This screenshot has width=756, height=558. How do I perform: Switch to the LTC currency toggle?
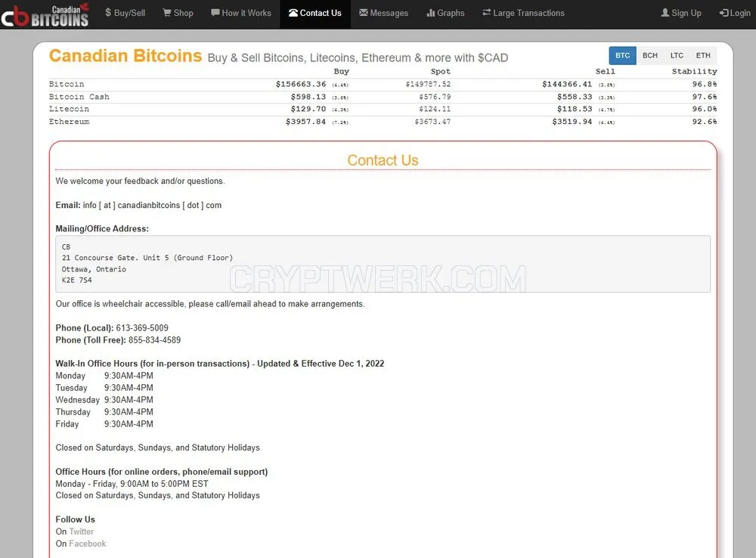(677, 55)
